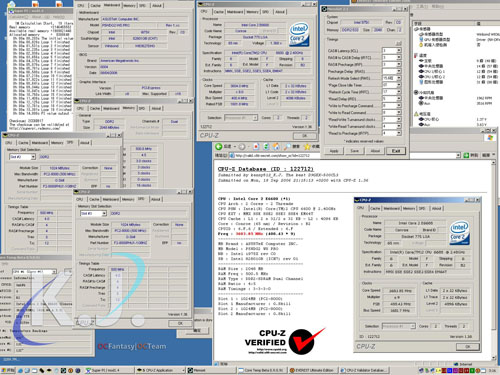
Task: Open About tab in the Core 2 CPU-Z window
Action: point(280,12)
